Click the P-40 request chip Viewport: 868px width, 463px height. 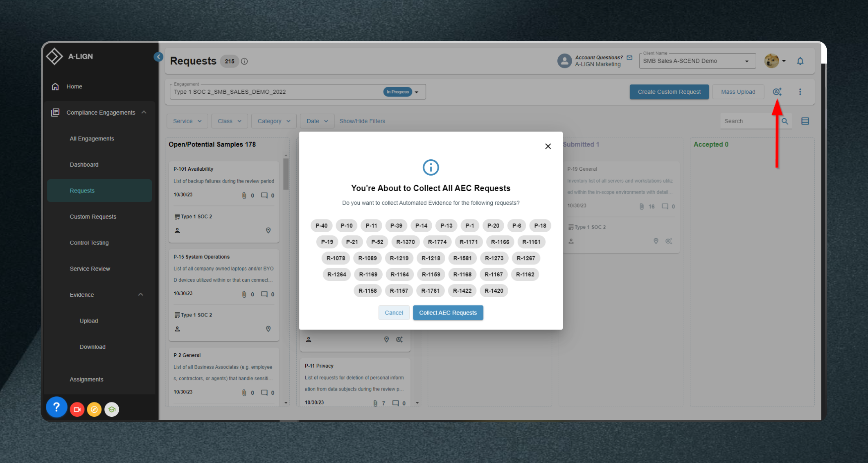click(321, 226)
